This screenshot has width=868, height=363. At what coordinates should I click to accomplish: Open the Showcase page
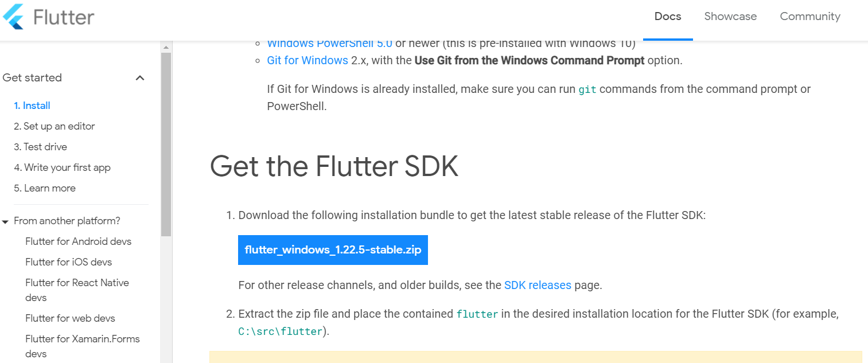tap(730, 17)
